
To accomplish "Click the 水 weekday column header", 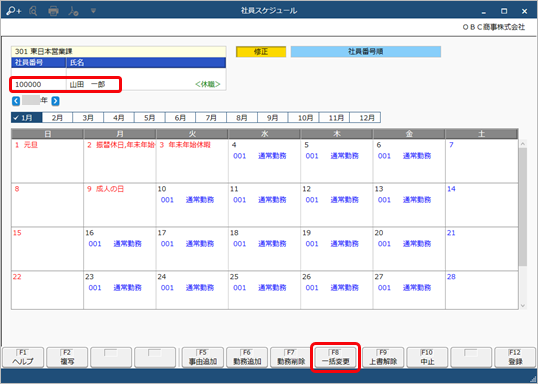I will click(x=265, y=134).
